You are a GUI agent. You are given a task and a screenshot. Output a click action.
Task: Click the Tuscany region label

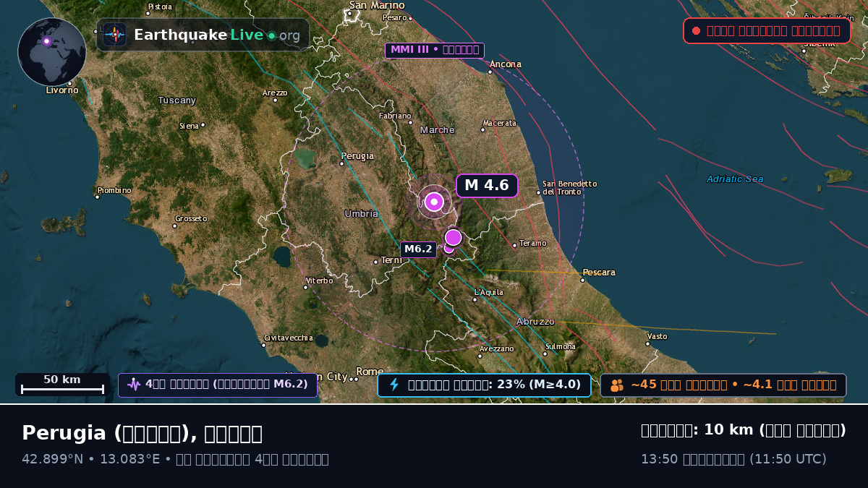point(177,100)
